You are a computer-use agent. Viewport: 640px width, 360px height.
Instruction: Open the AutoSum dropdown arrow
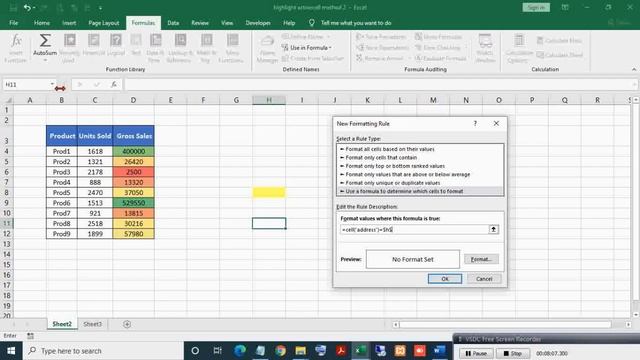(45, 60)
